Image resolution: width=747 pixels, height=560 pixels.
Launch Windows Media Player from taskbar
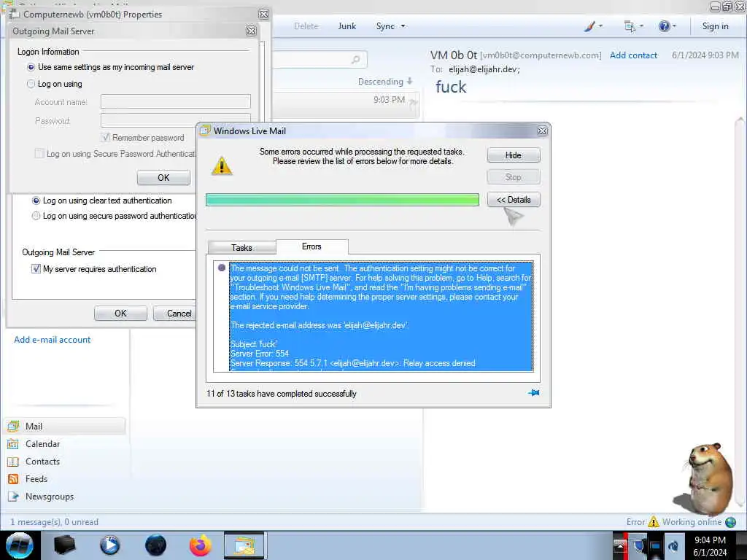click(109, 545)
